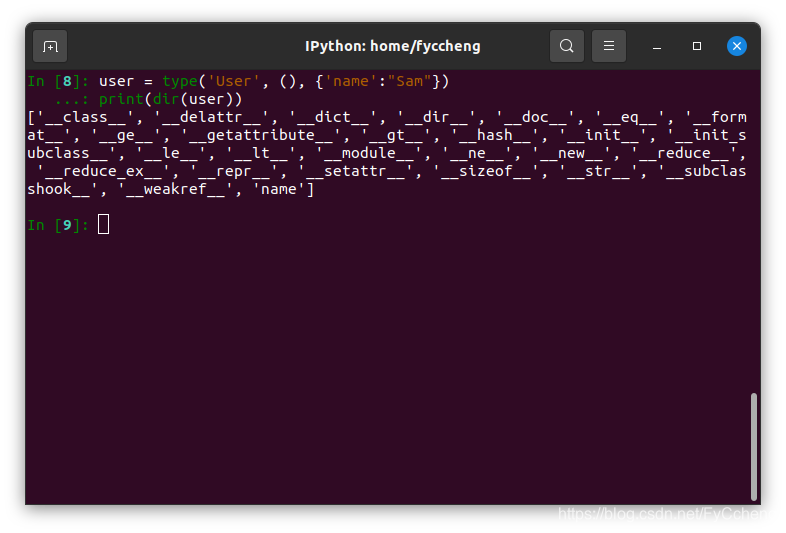Maximize the IPython terminal window
The height and width of the screenshot is (533, 786).
tap(697, 46)
